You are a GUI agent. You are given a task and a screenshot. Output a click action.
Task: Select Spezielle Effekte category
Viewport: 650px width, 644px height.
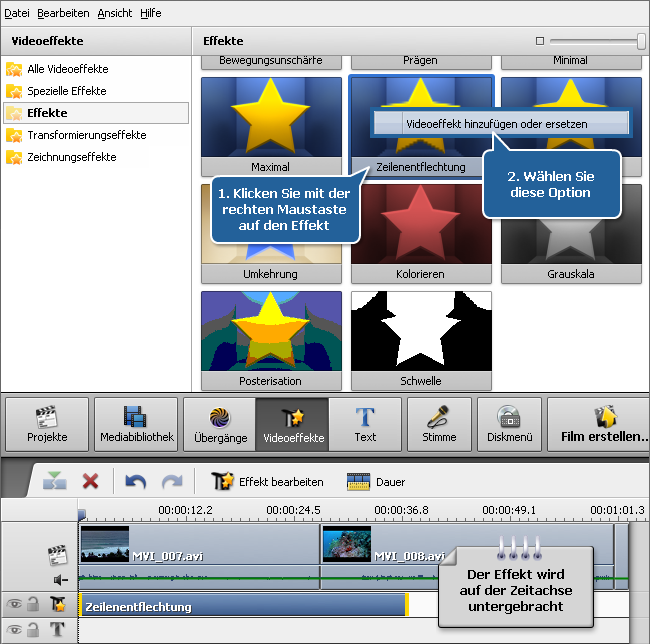pos(66,91)
